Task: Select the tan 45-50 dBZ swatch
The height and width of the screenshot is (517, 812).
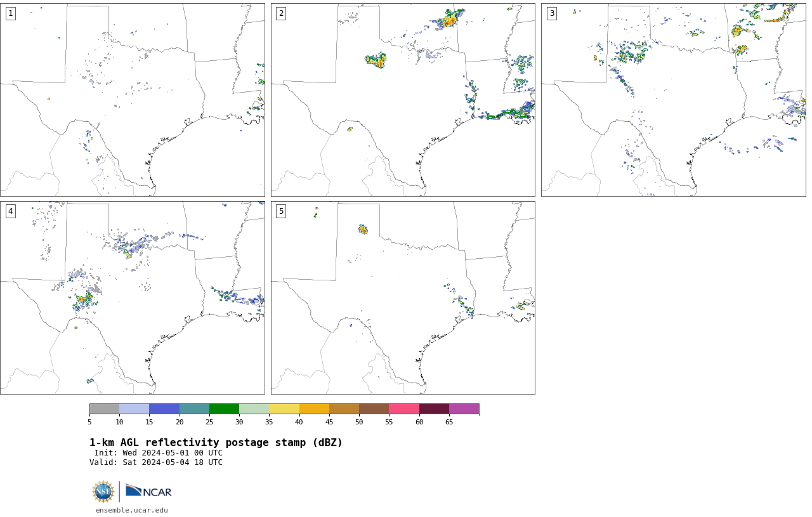Action: (344, 409)
